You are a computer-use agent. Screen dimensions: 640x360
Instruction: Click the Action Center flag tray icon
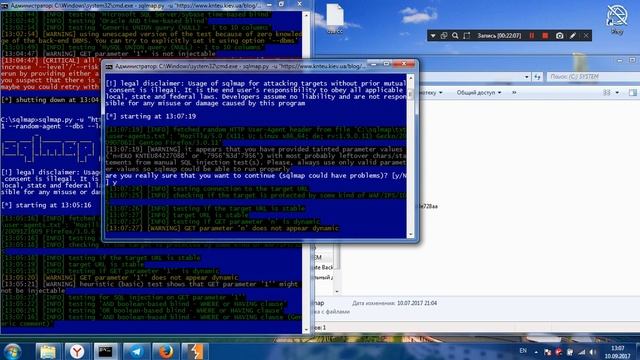548,352
